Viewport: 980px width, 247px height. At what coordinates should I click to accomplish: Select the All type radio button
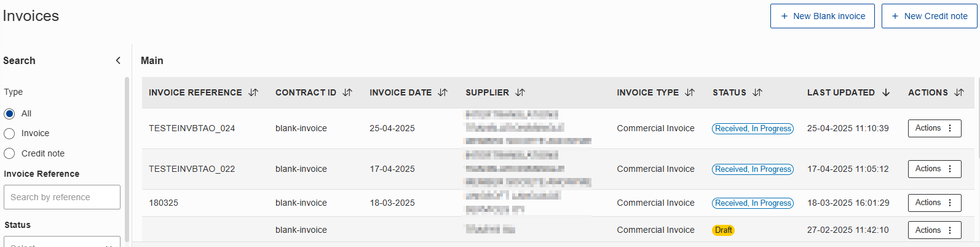[x=9, y=114]
